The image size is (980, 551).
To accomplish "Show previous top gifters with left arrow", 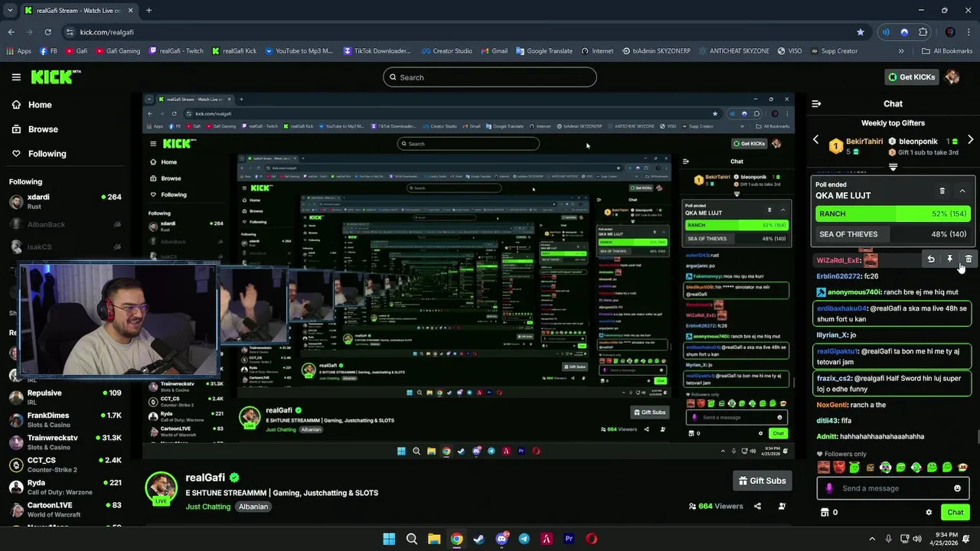I will (815, 140).
